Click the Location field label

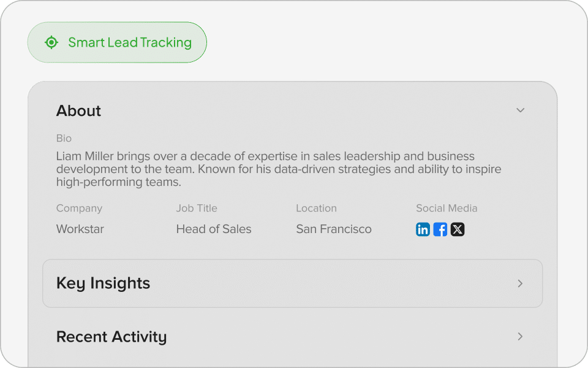[316, 209]
